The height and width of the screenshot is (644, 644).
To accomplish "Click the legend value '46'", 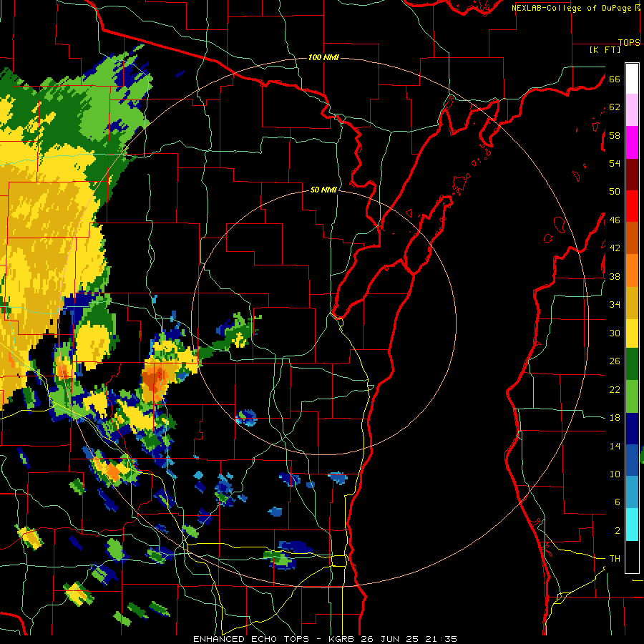I will (x=615, y=220).
